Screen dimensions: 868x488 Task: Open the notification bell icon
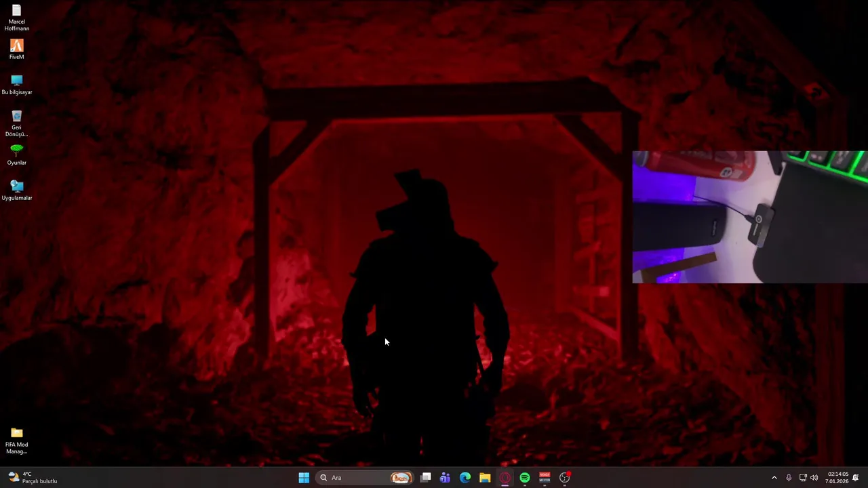click(x=856, y=478)
